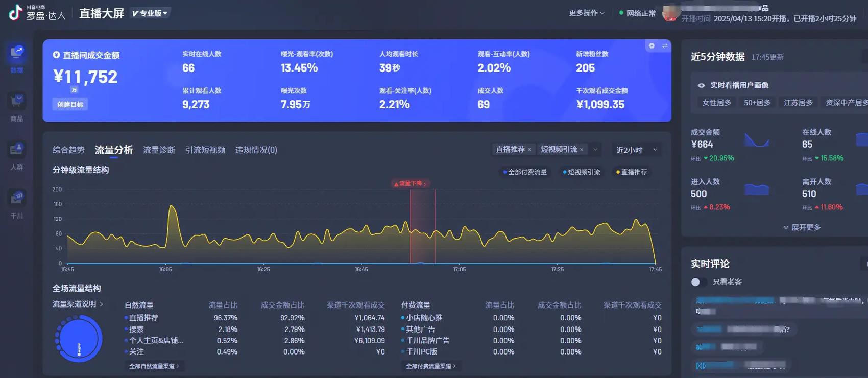Click the 累计观看人数 value 9,273
This screenshot has width=868, height=378.
click(196, 104)
